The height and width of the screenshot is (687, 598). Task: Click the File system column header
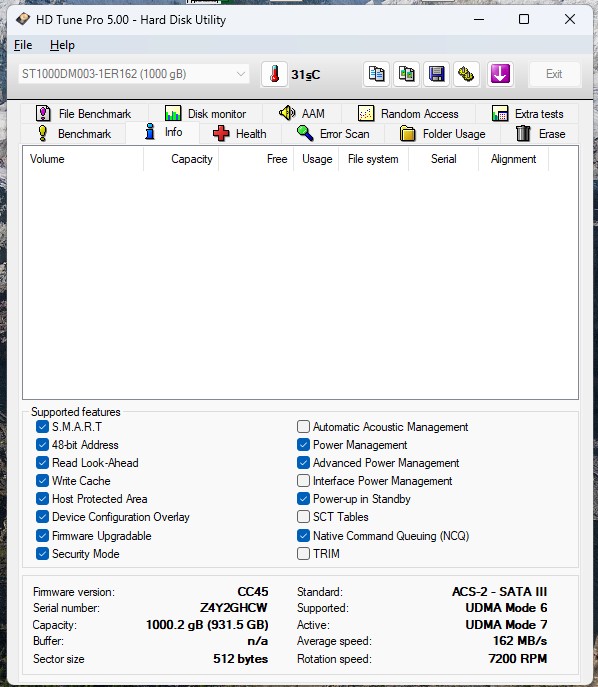coord(373,159)
